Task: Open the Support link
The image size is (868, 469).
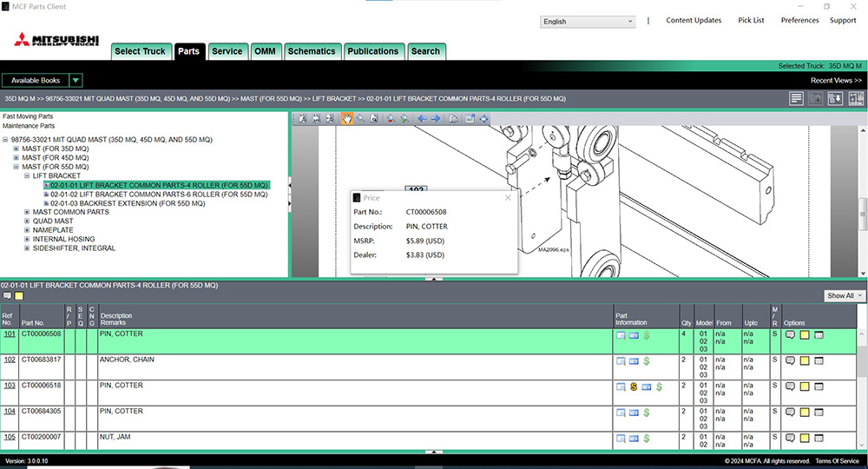Action: tap(843, 20)
